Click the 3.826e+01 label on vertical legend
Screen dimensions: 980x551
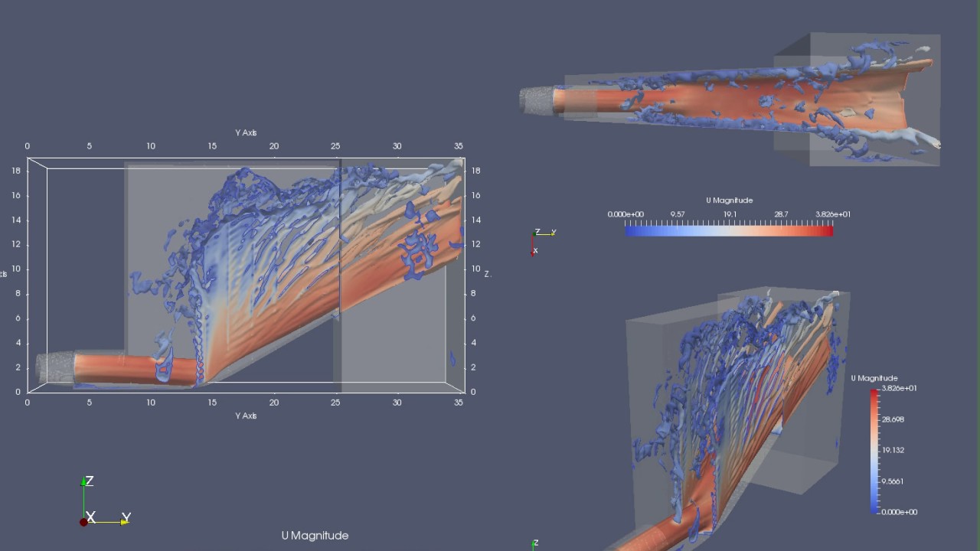[899, 388]
